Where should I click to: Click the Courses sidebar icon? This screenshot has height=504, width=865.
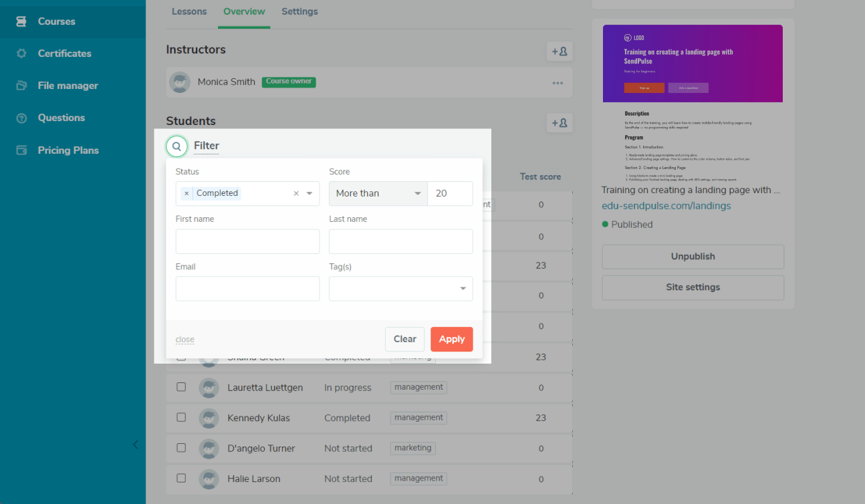click(21, 21)
